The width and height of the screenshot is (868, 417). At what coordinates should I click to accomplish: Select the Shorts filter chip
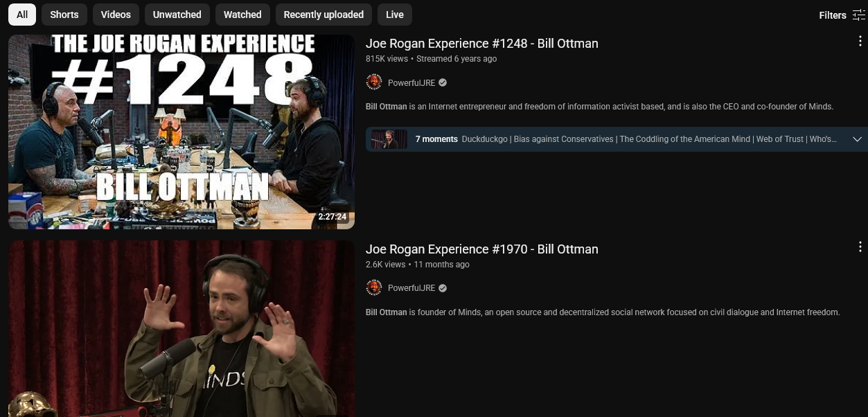(64, 15)
